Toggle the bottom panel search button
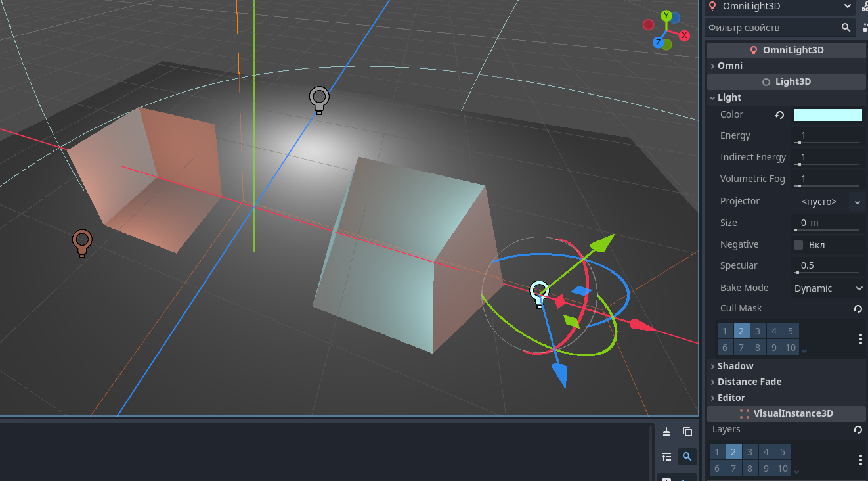 687,457
